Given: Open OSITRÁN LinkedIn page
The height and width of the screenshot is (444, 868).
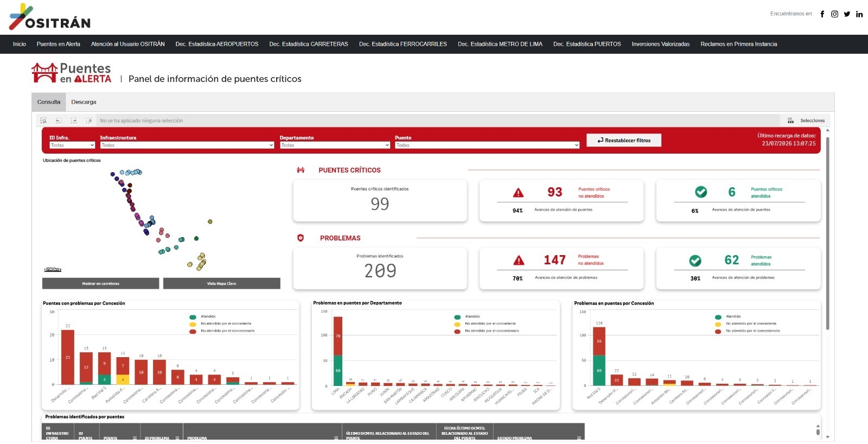Looking at the screenshot, I should pyautogui.click(x=859, y=14).
